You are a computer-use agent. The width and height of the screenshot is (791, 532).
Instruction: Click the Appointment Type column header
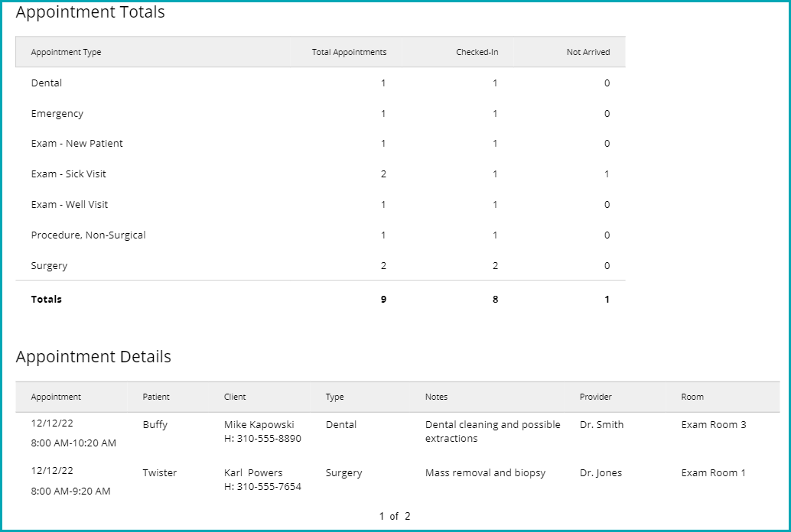66,53
